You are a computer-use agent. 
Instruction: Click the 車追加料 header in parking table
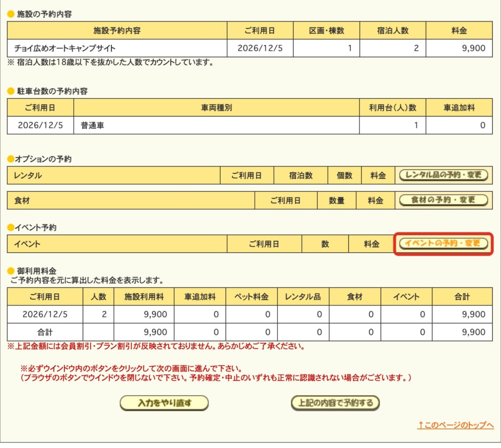pyautogui.click(x=459, y=108)
